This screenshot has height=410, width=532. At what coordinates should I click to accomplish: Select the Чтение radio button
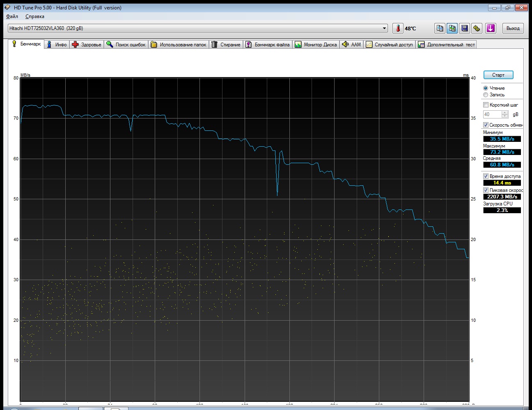[x=486, y=88]
